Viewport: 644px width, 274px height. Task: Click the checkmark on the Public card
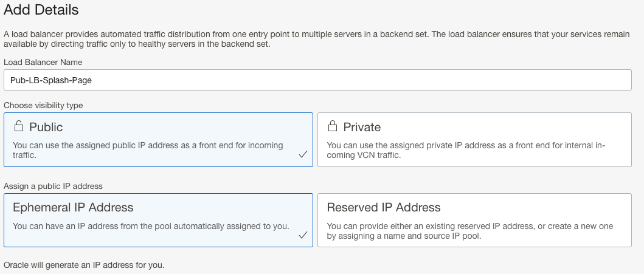302,155
